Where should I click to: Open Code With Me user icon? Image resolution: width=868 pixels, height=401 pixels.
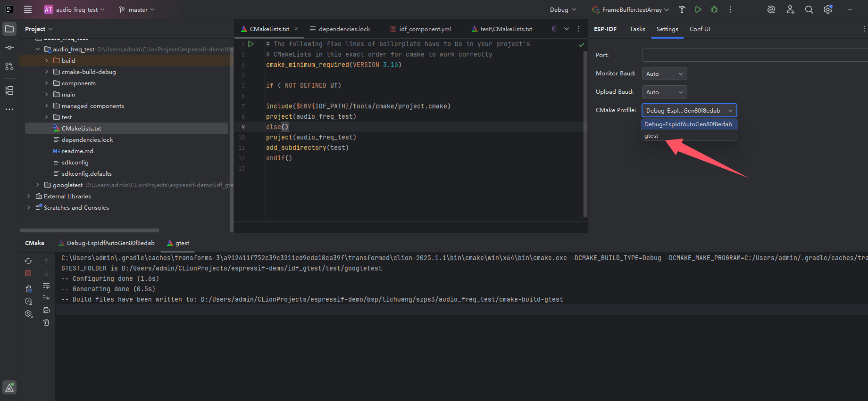point(790,9)
